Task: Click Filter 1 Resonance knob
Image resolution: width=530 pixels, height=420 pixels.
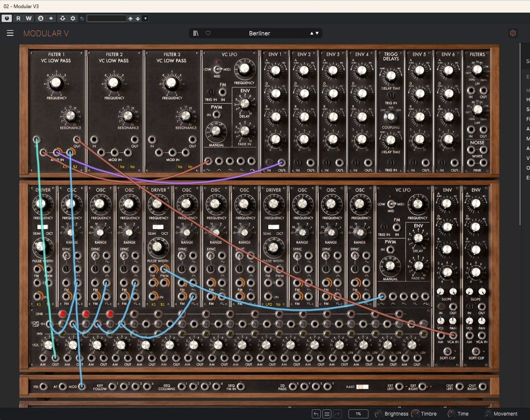Action: click(70, 116)
